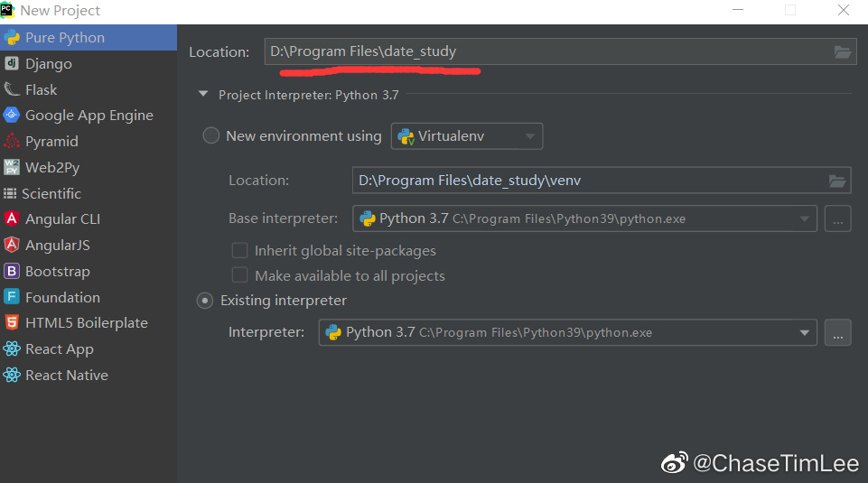The image size is (868, 483).
Task: Click the Google App Engine icon
Action: click(12, 115)
